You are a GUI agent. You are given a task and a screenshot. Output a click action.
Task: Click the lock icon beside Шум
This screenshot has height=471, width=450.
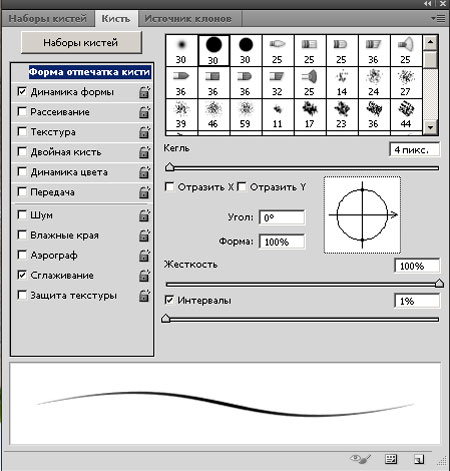tap(144, 215)
